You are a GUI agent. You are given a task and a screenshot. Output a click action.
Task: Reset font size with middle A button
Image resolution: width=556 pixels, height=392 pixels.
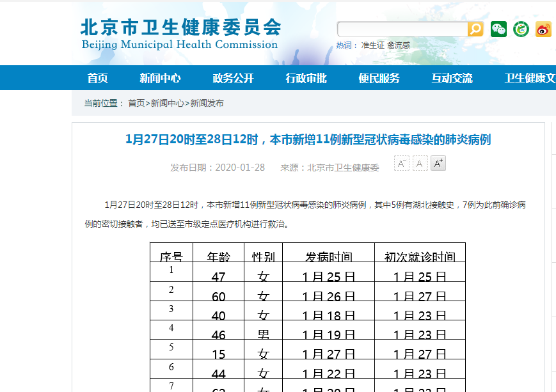point(420,164)
